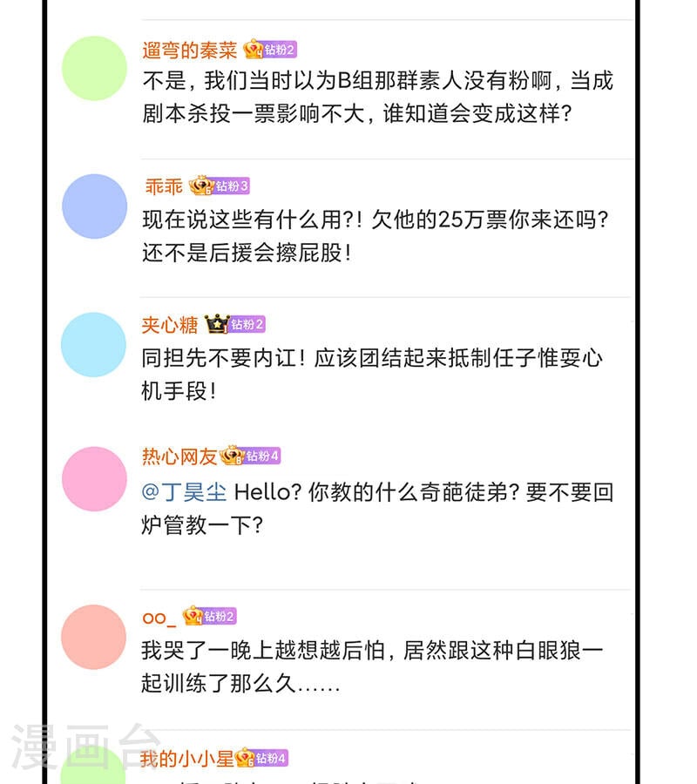Viewport: 697px width, 784px height.
Task: Select the comment about 25万票
Action: [x=375, y=236]
